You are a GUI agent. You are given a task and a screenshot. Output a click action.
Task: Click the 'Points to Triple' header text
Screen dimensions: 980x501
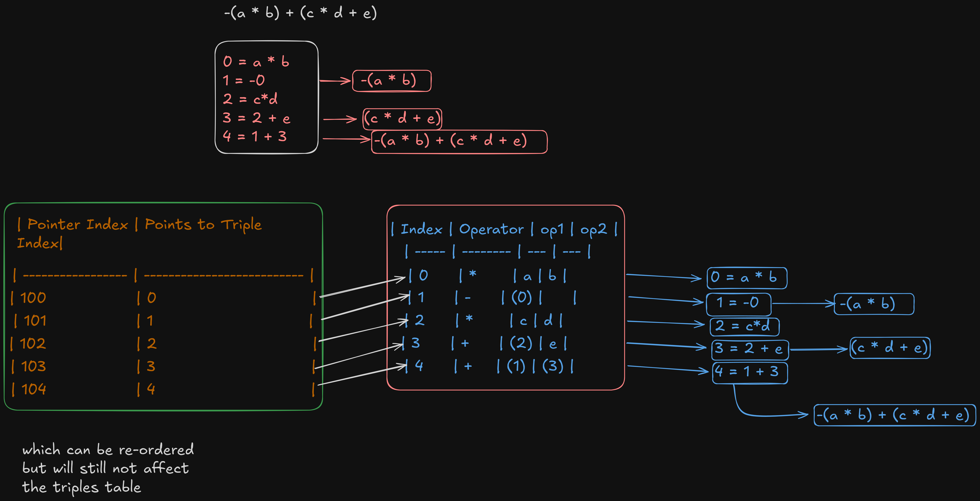point(203,225)
